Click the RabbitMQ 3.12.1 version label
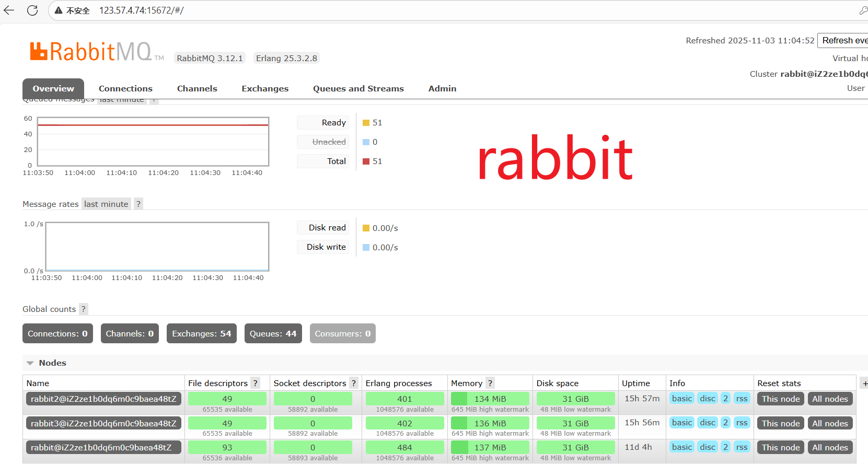The image size is (868, 465). (210, 58)
